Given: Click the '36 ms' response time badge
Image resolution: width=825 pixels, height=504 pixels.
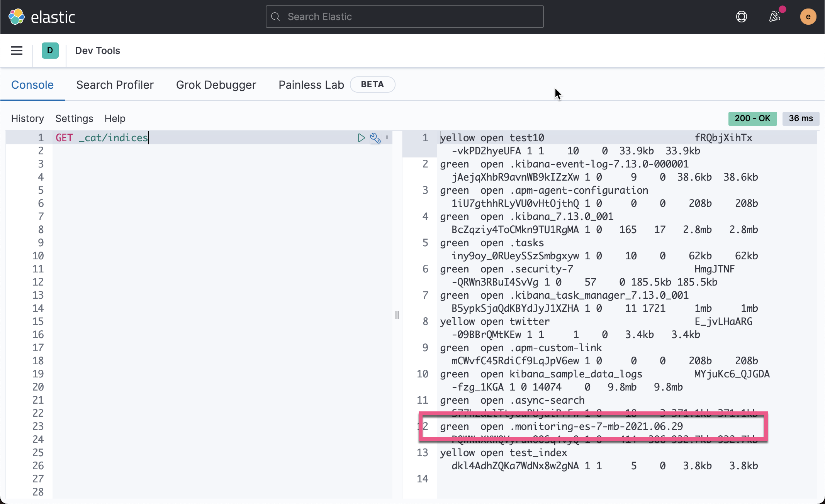Looking at the screenshot, I should point(801,118).
